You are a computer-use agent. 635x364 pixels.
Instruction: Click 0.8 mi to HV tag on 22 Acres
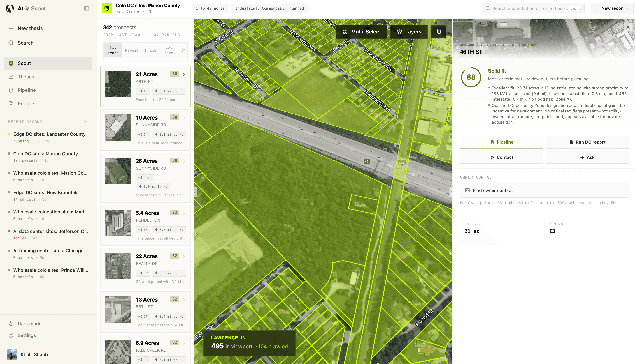pos(169,273)
